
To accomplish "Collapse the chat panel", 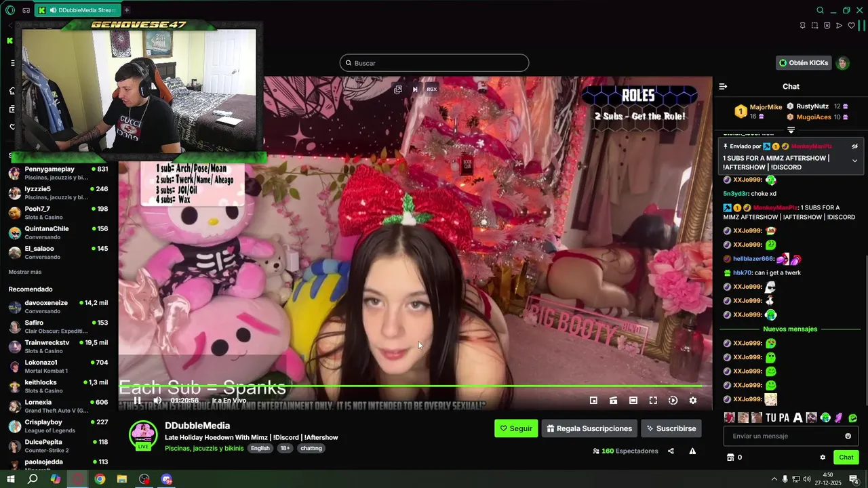I will click(723, 86).
